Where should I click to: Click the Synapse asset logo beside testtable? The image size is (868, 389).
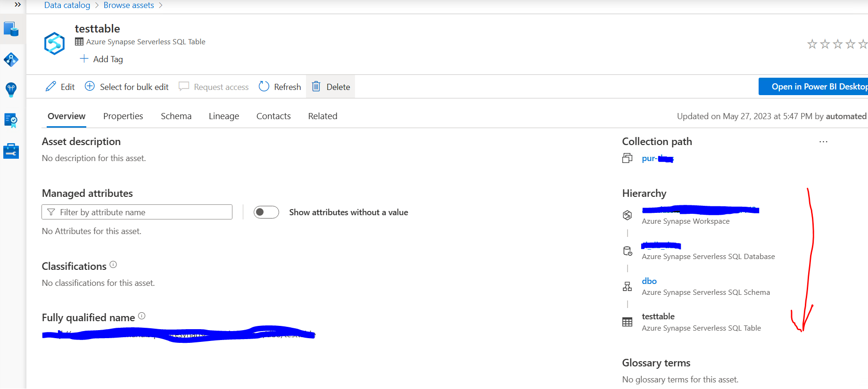point(54,43)
